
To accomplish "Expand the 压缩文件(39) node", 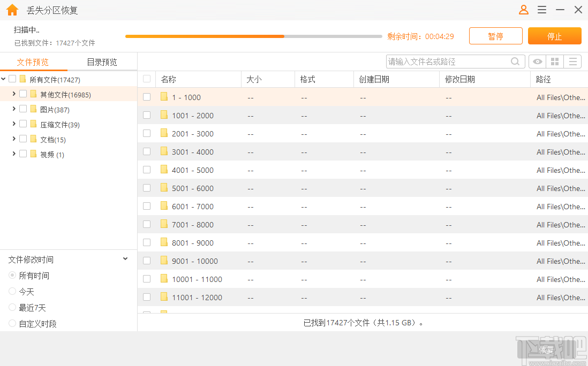I will click(14, 124).
